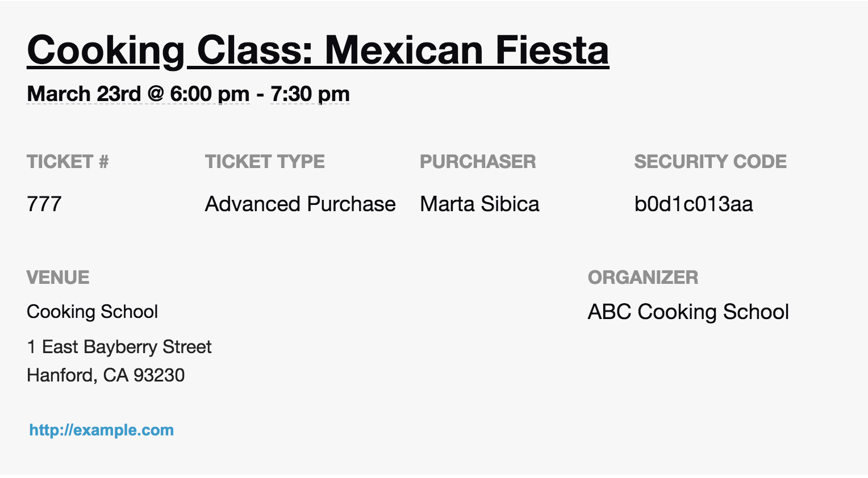Select the security code b0d1c013aa
Image resolution: width=868 pixels, height=478 pixels.
coord(693,204)
